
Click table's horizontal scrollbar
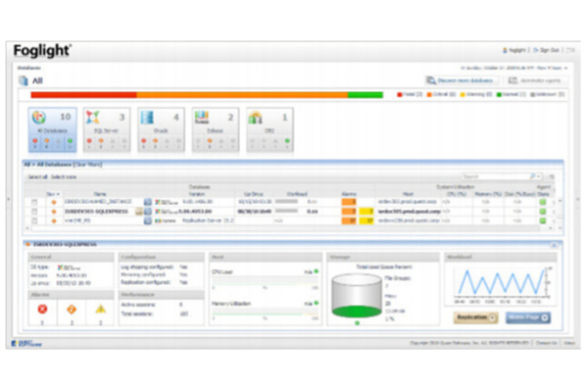(x=285, y=228)
